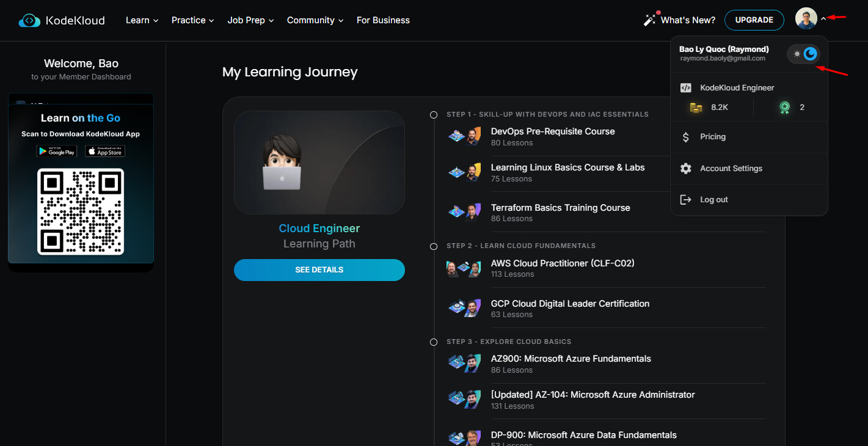The height and width of the screenshot is (446, 868).
Task: Click the QR code image
Action: [x=81, y=211]
